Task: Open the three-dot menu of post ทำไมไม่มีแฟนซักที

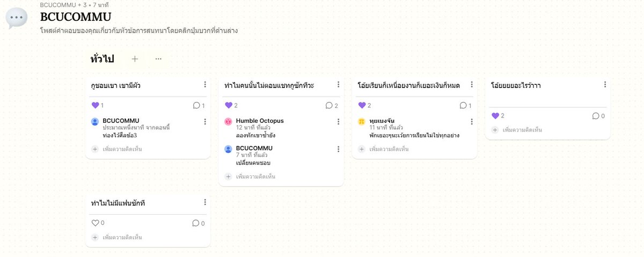Action: [205, 202]
